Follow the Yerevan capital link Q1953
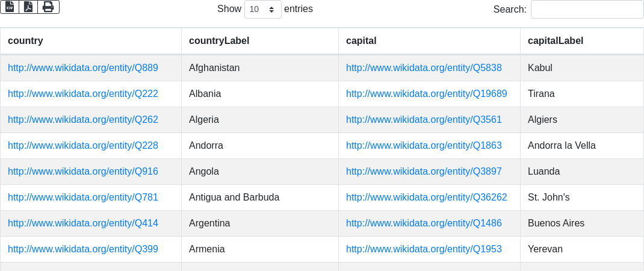The width and height of the screenshot is (644, 271). 424,249
